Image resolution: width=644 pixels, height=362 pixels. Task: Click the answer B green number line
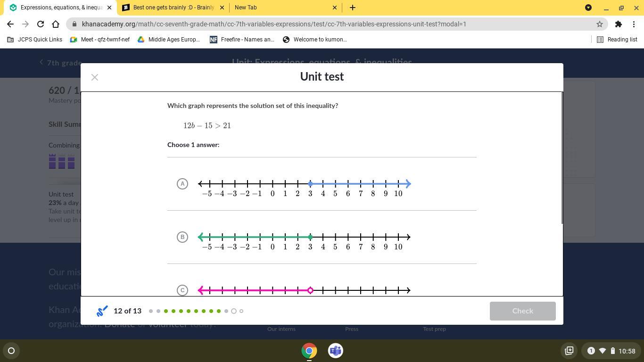tap(304, 237)
